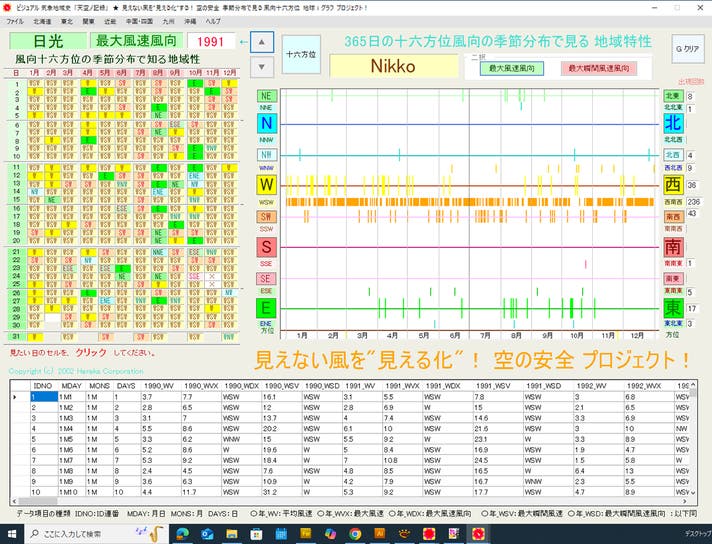The image size is (712, 544).
Task: Click the blue N north direction box
Action: [267, 124]
